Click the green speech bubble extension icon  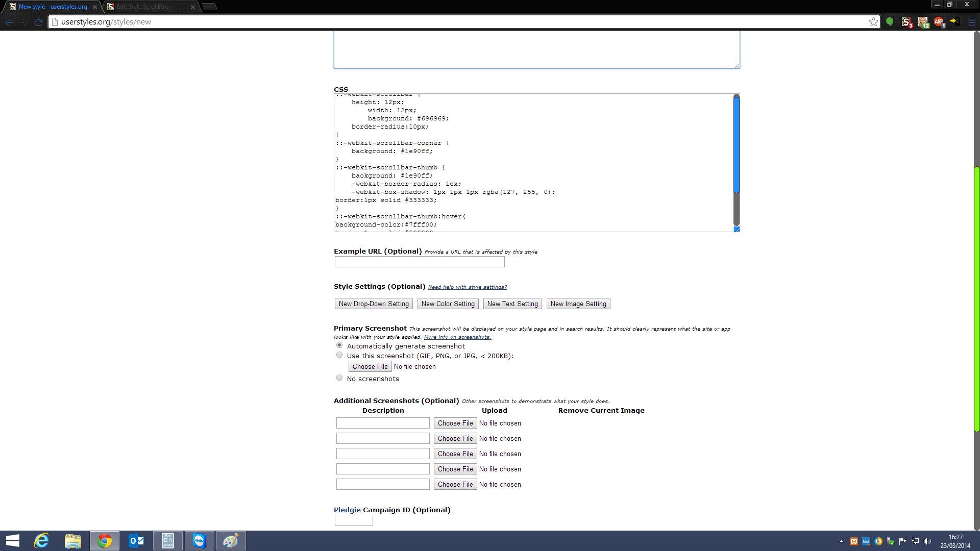click(890, 22)
